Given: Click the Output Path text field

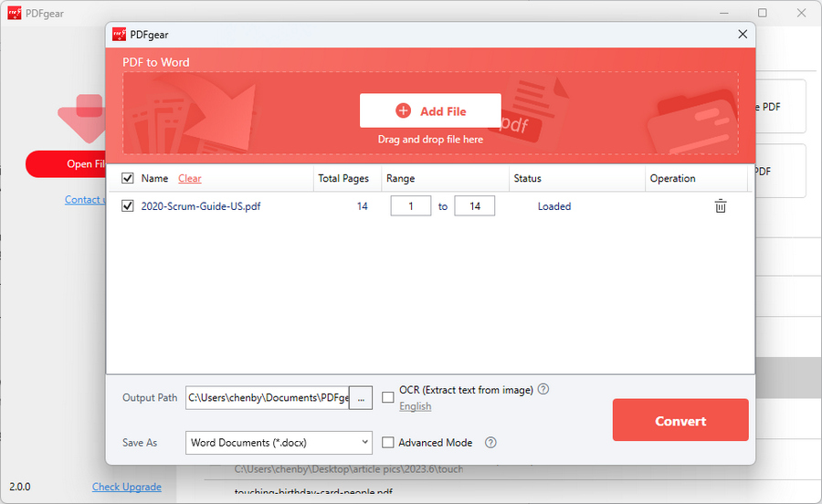Looking at the screenshot, I should pos(268,398).
